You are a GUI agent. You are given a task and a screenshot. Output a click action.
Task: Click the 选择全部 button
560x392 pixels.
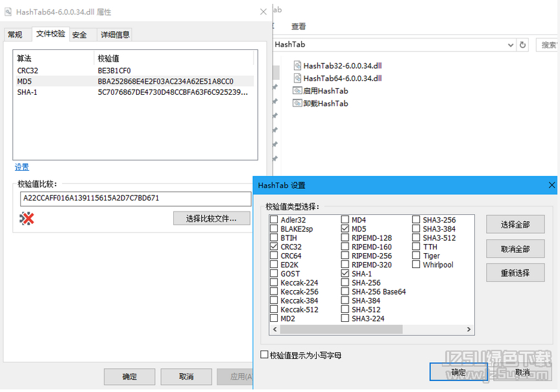(x=515, y=225)
